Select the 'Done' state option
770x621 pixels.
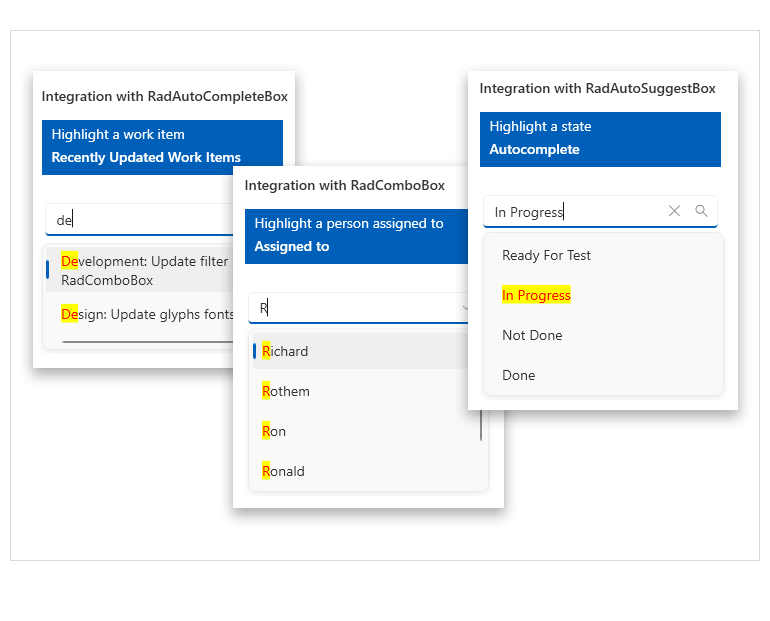(x=603, y=375)
